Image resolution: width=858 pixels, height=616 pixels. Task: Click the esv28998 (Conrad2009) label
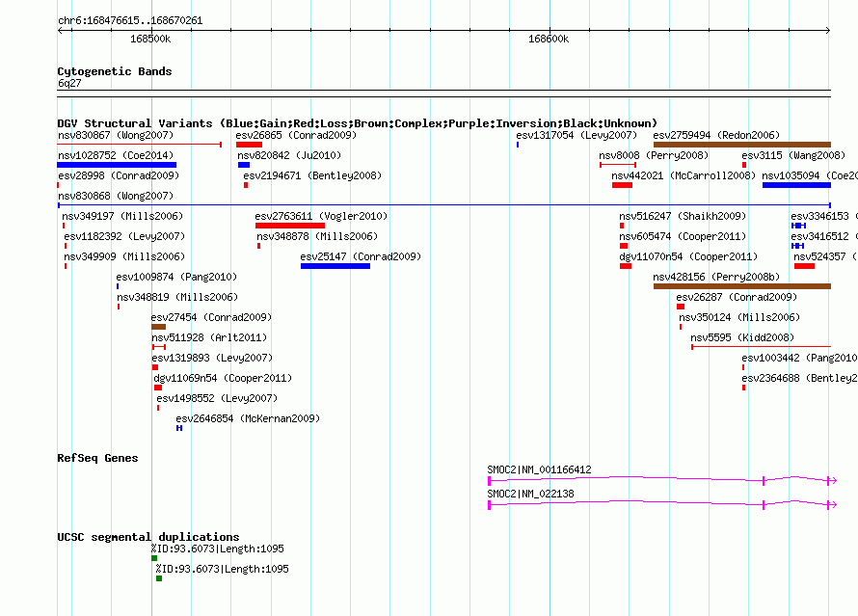coord(119,175)
